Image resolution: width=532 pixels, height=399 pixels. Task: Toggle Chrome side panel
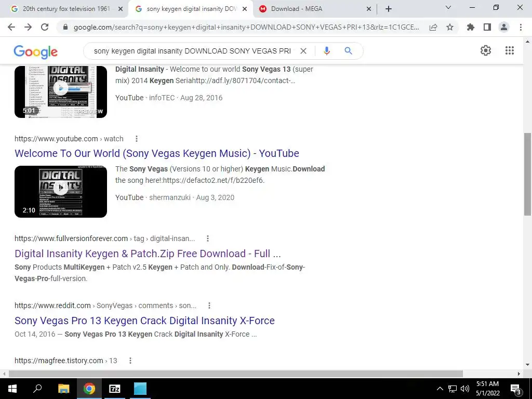click(x=487, y=27)
